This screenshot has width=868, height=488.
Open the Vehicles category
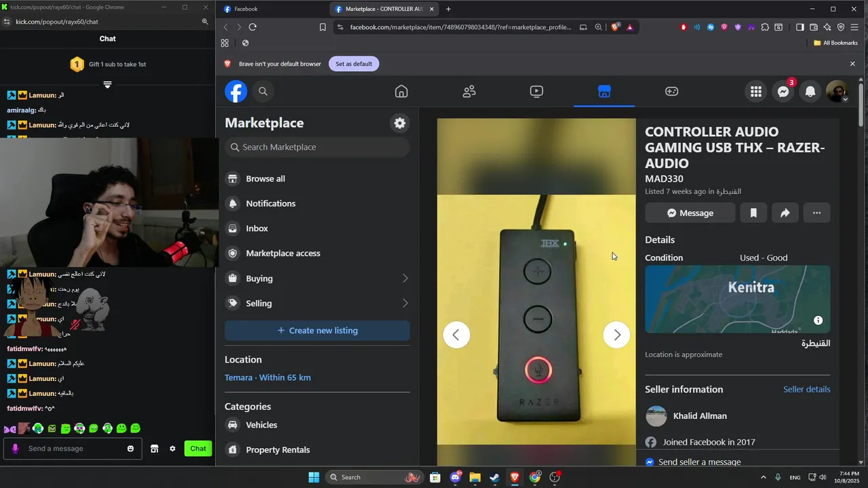point(317,425)
